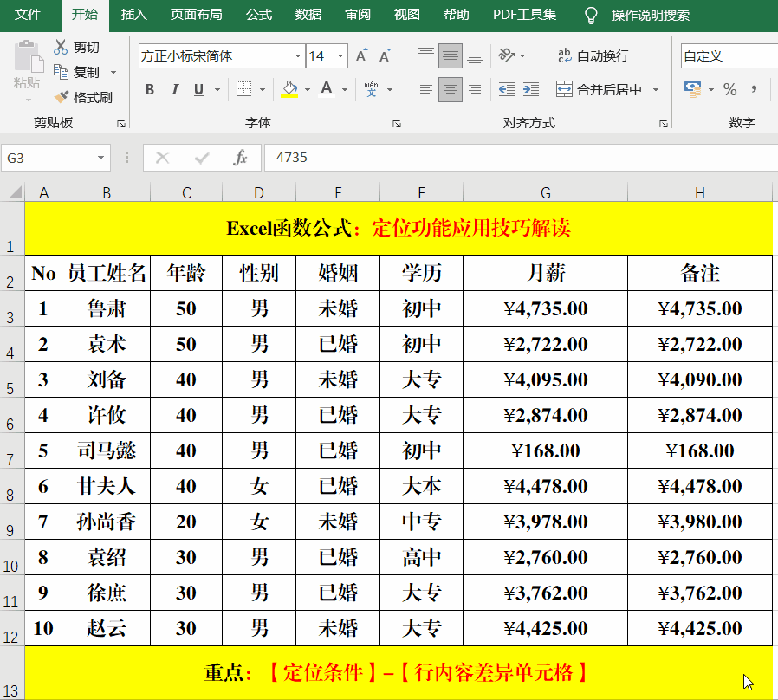Image resolution: width=778 pixels, height=700 pixels.
Task: Open merge options dropdown arrow
Action: tap(656, 90)
